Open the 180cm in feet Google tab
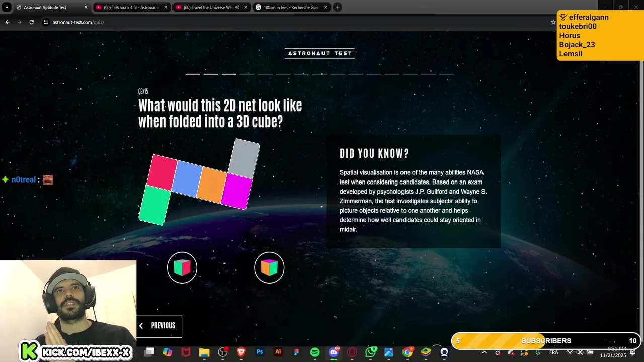This screenshot has height=362, width=644. tap(291, 7)
